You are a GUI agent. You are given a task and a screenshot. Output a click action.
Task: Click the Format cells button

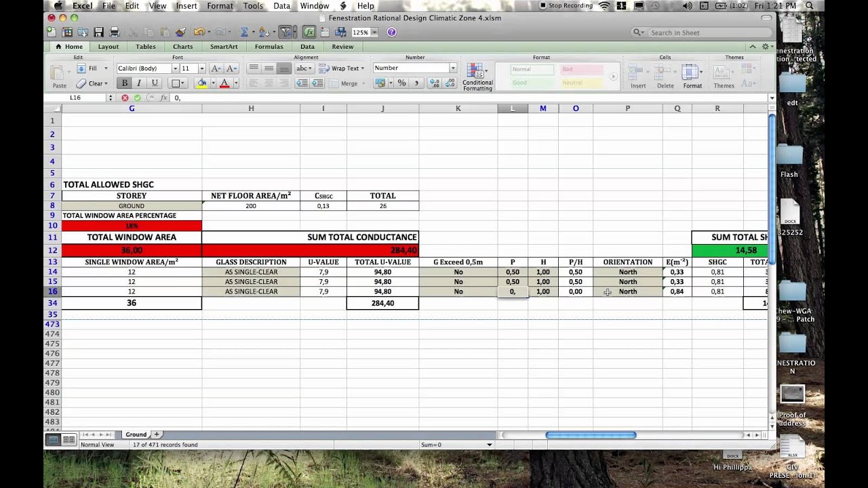pyautogui.click(x=692, y=76)
